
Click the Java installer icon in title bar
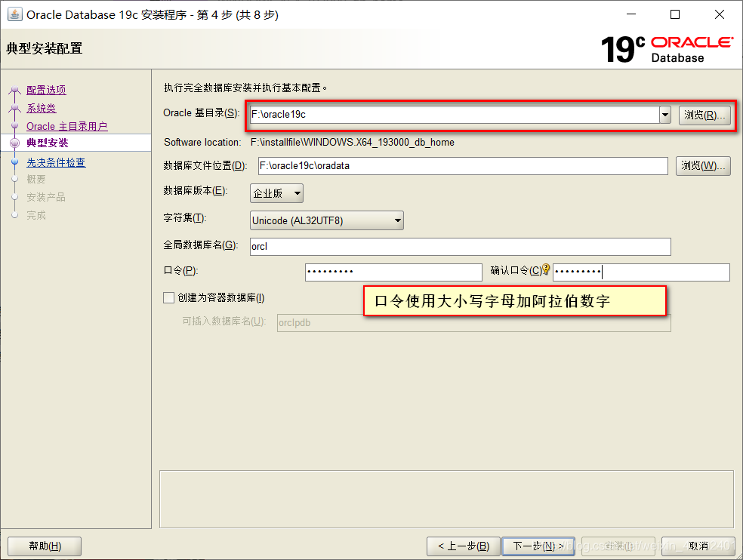tap(14, 14)
